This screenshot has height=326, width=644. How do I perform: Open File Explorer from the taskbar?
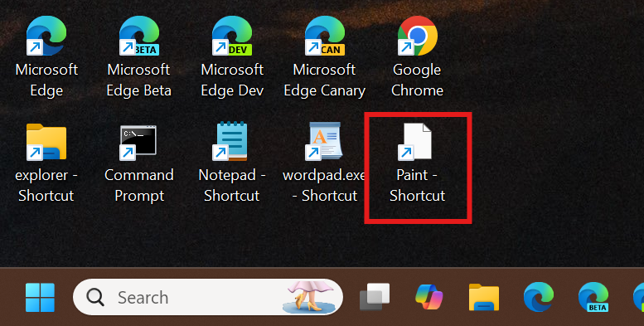(x=484, y=297)
